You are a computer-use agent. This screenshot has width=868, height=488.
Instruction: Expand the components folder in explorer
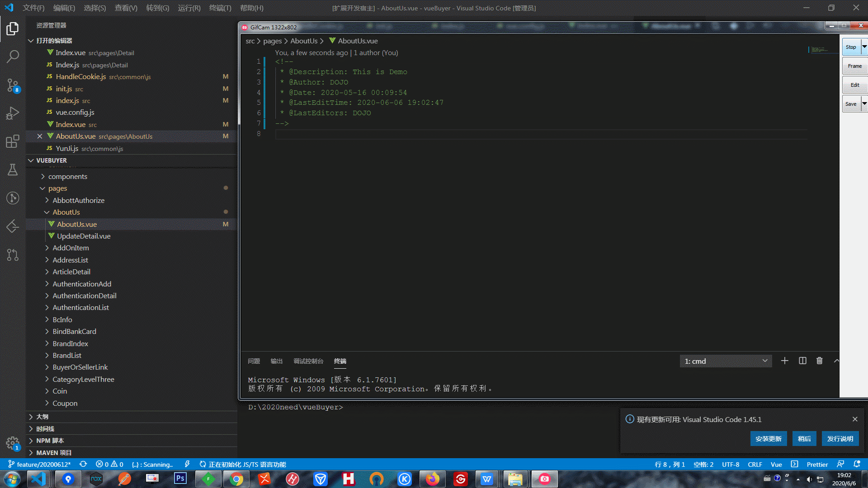point(67,176)
